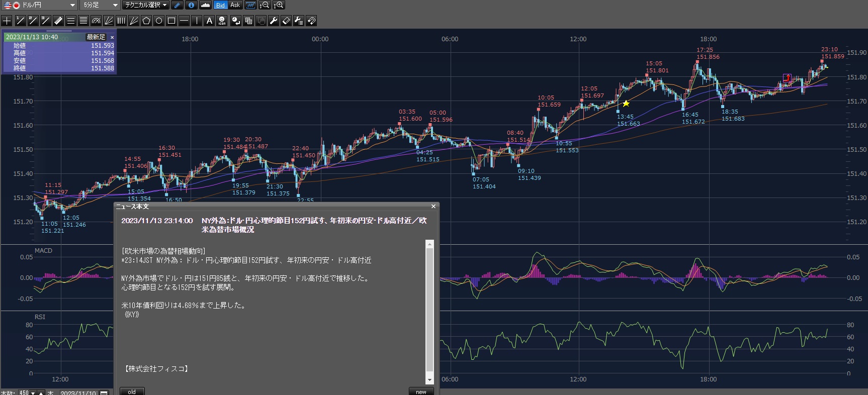Click the old news button
Image resolution: width=868 pixels, height=395 pixels.
pos(132,391)
